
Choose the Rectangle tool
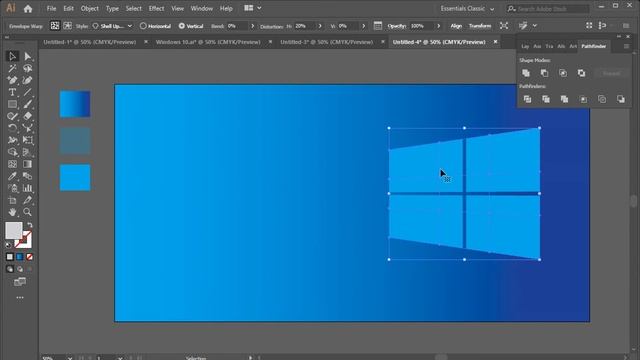[x=12, y=104]
